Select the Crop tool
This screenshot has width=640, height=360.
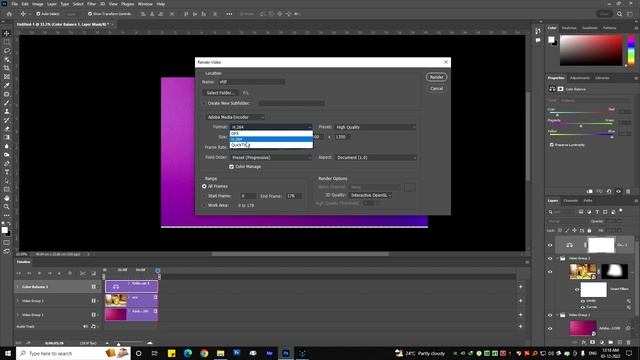coord(7,68)
